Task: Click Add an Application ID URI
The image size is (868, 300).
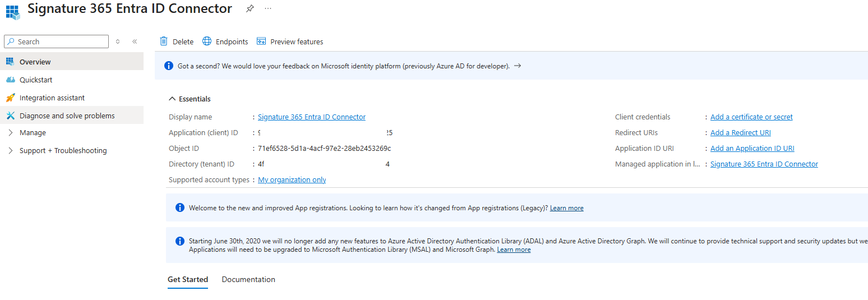Action: pyautogui.click(x=752, y=149)
